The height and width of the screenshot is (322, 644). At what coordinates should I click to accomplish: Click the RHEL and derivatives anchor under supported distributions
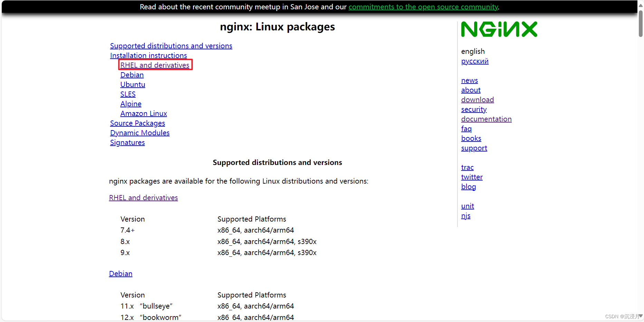point(143,197)
